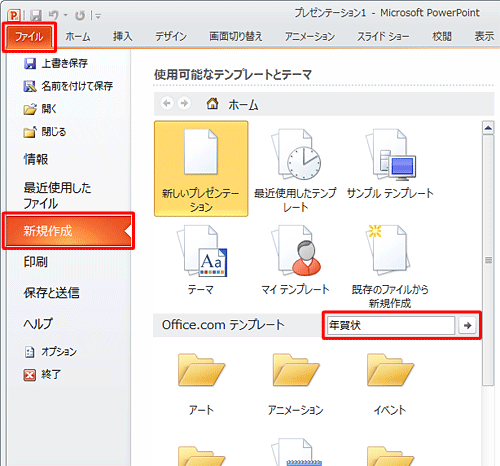The image size is (500, 466).
Task: Switch to the 挿入 ribbon tab
Action: (122, 37)
